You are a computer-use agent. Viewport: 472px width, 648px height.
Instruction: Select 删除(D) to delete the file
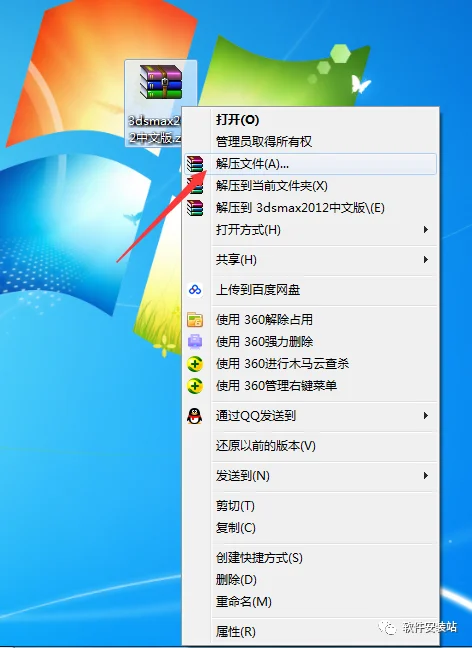coord(310,580)
